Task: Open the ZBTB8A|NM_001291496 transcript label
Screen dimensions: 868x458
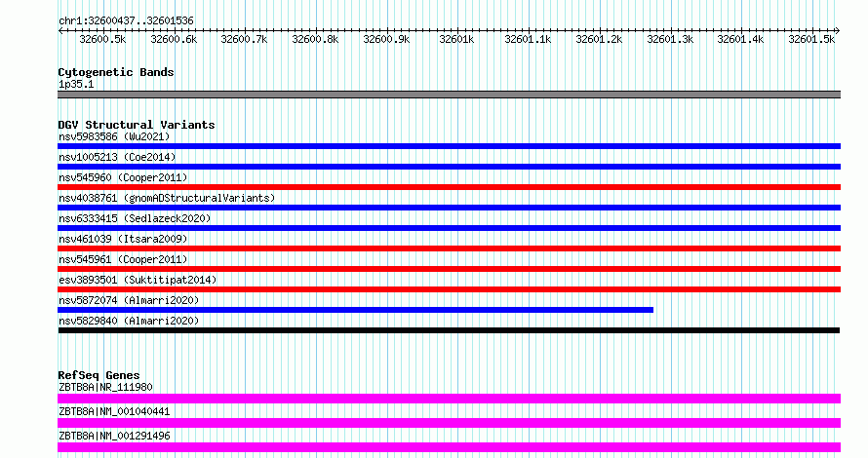Action: [114, 436]
